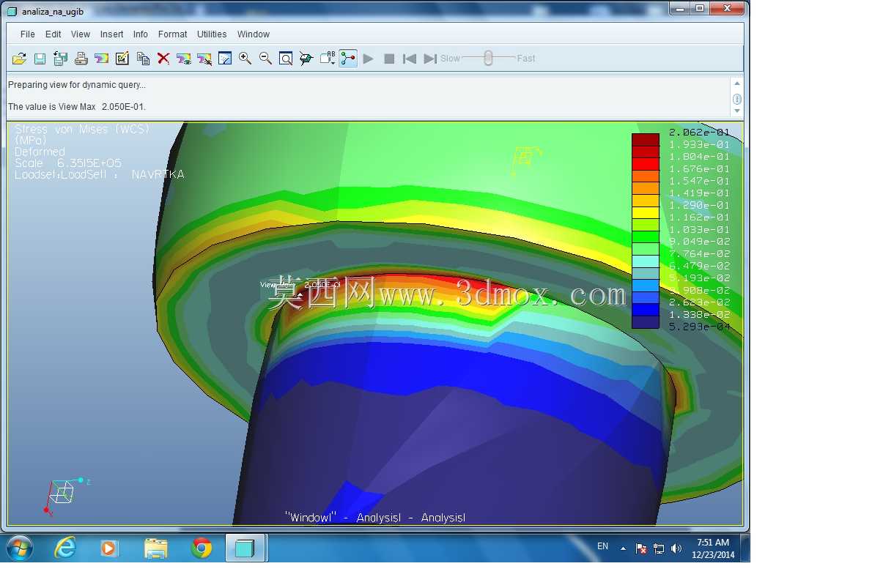
Task: Refit the model to the window
Action: coord(287,59)
